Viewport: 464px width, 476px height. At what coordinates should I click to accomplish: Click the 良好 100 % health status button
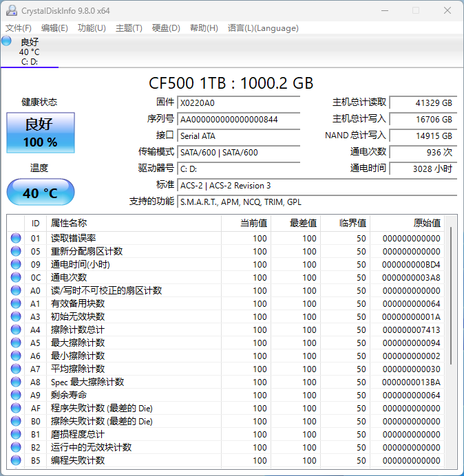click(41, 133)
